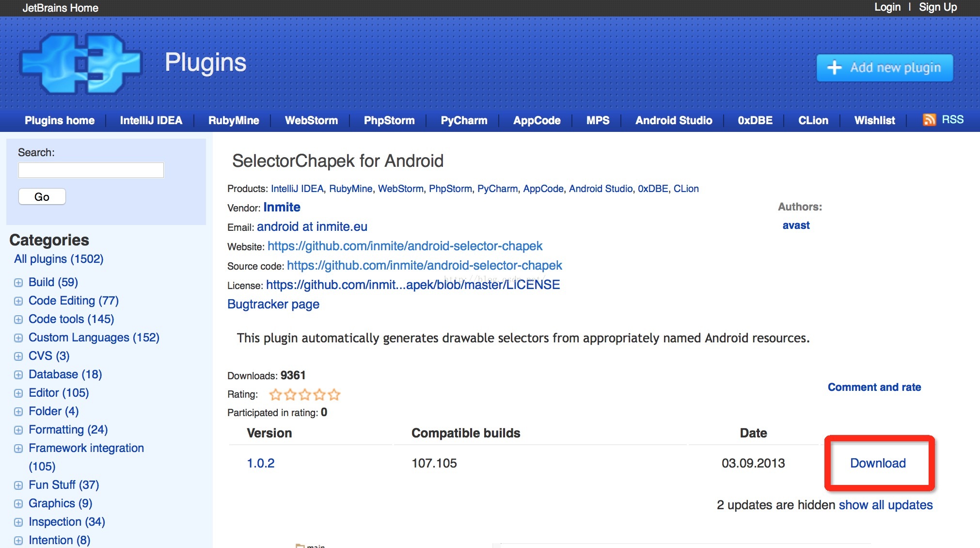
Task: Open the Android Studio tab
Action: click(674, 120)
